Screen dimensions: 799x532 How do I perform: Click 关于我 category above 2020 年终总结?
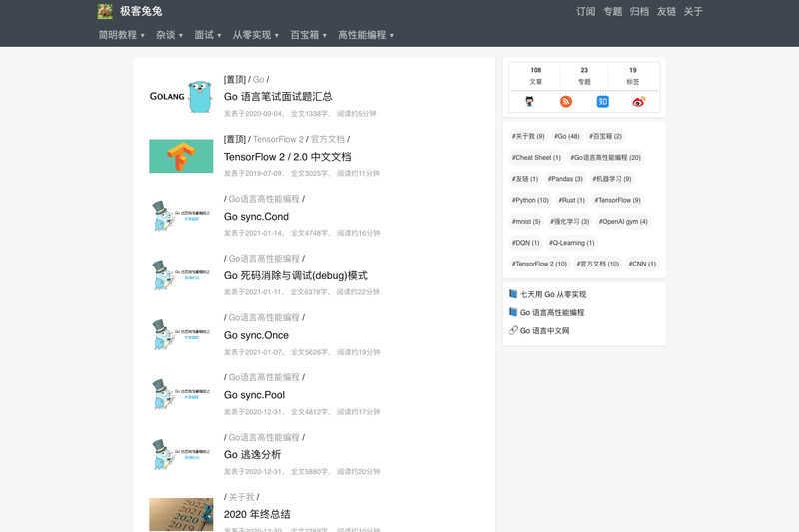click(x=241, y=497)
